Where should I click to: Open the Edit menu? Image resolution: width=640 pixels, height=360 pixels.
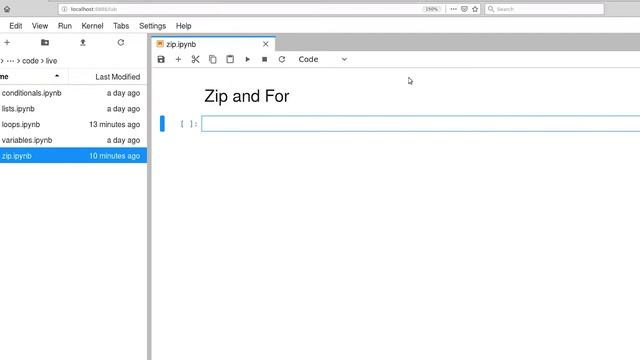16,26
